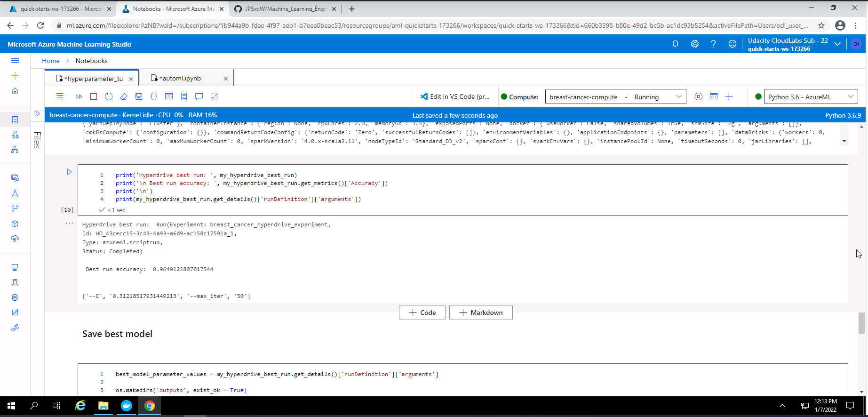Open the Python 3.6 - AzureML kernel dropdown
The height and width of the screenshot is (417, 868).
click(811, 97)
